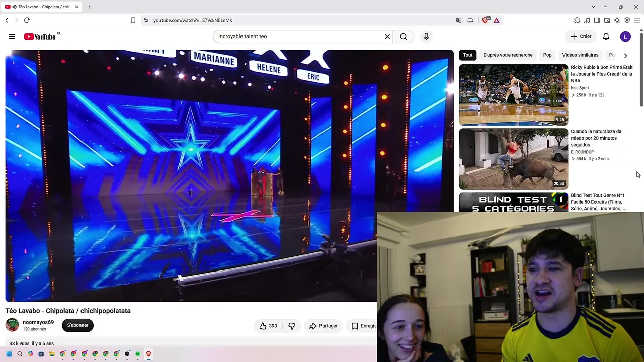Select the Vidéos similaires chip
Image resolution: width=644 pixels, height=362 pixels.
coord(580,55)
